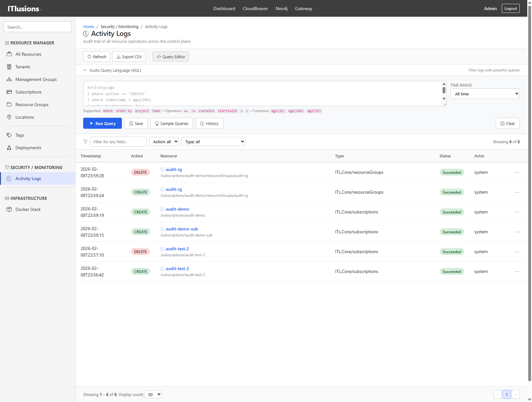
Task: Open the Query Editor
Action: (x=170, y=57)
